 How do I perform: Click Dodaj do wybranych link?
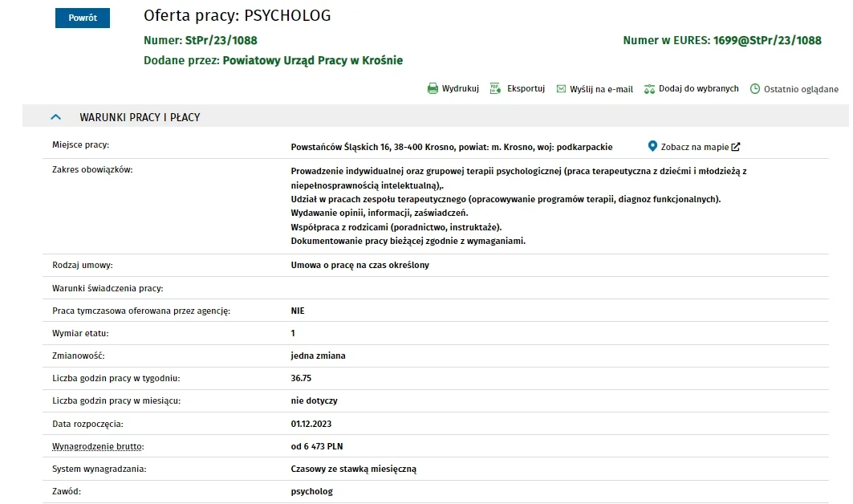pyautogui.click(x=698, y=89)
